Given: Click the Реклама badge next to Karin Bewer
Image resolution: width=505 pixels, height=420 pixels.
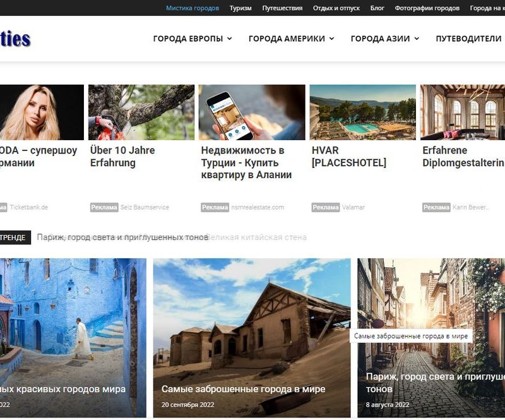Looking at the screenshot, I should pos(436,207).
